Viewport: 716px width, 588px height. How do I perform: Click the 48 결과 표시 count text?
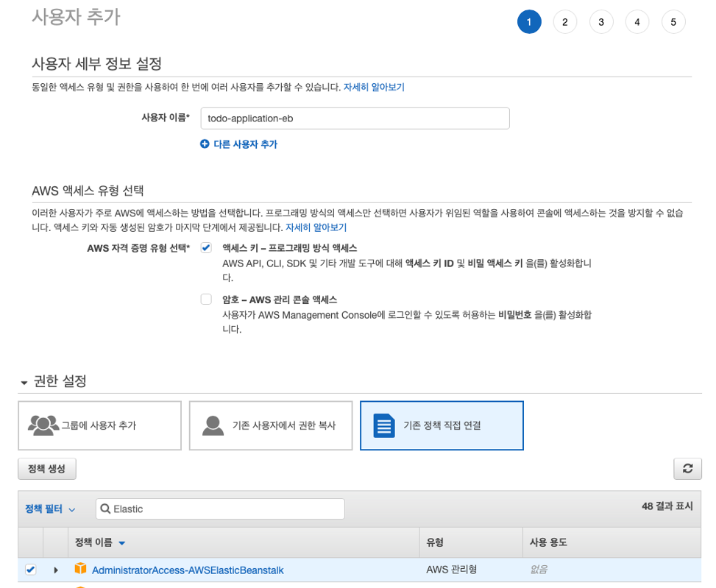(667, 506)
